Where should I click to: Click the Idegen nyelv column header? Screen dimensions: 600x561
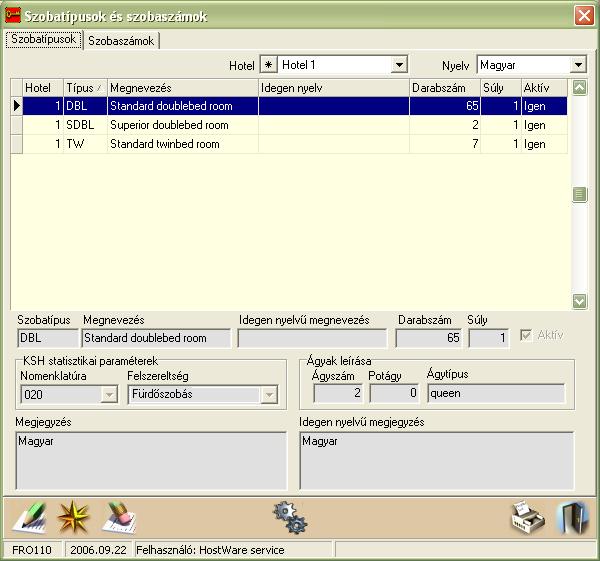(x=334, y=88)
